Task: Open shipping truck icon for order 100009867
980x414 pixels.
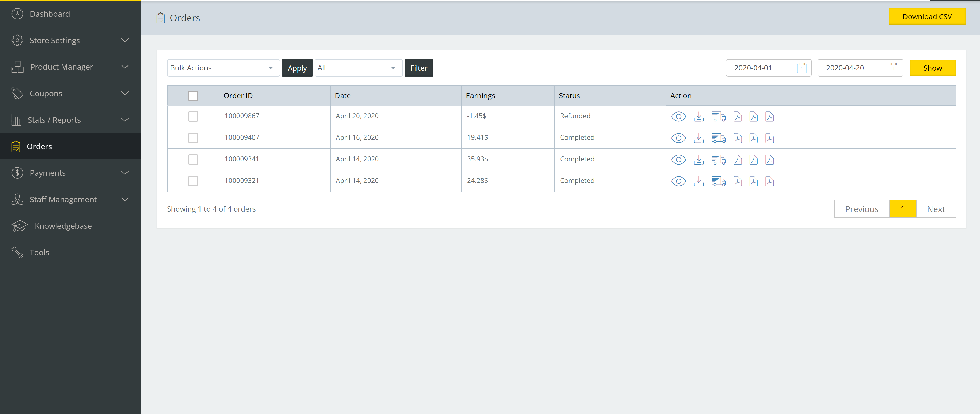Action: tap(718, 116)
